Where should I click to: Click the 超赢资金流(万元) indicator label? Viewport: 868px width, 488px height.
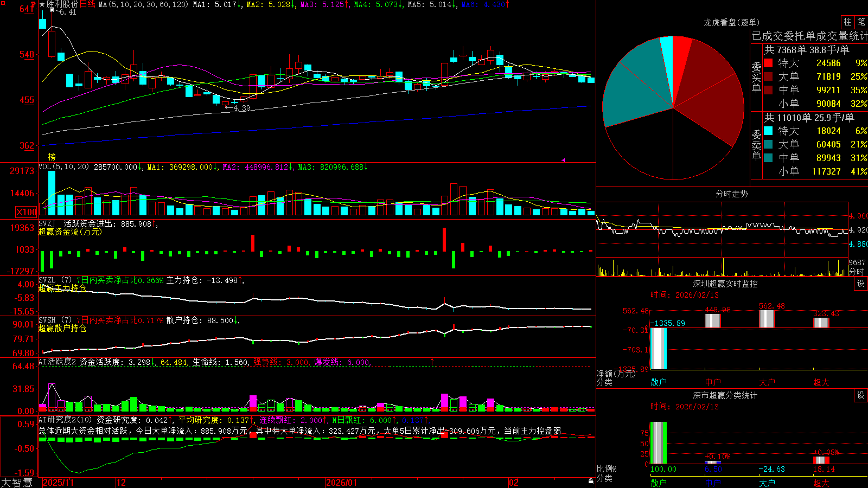(x=70, y=232)
